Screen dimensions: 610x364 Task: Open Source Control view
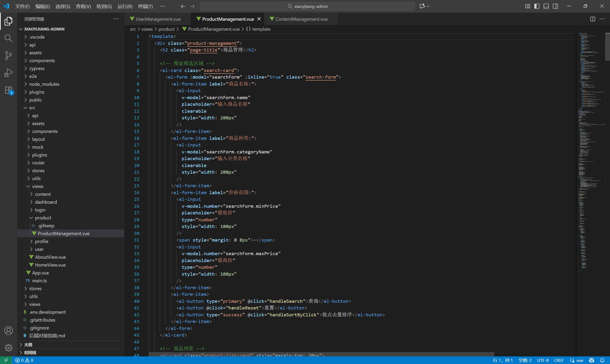8,56
